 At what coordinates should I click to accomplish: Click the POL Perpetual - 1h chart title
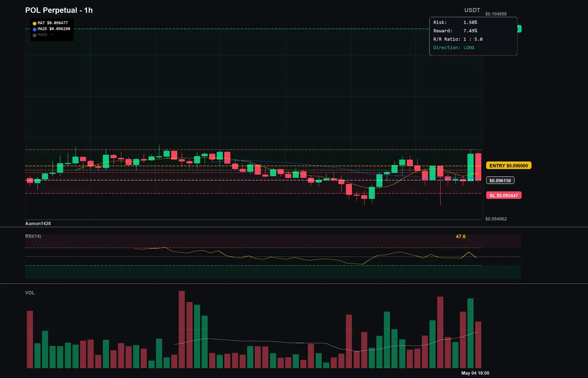tap(59, 10)
